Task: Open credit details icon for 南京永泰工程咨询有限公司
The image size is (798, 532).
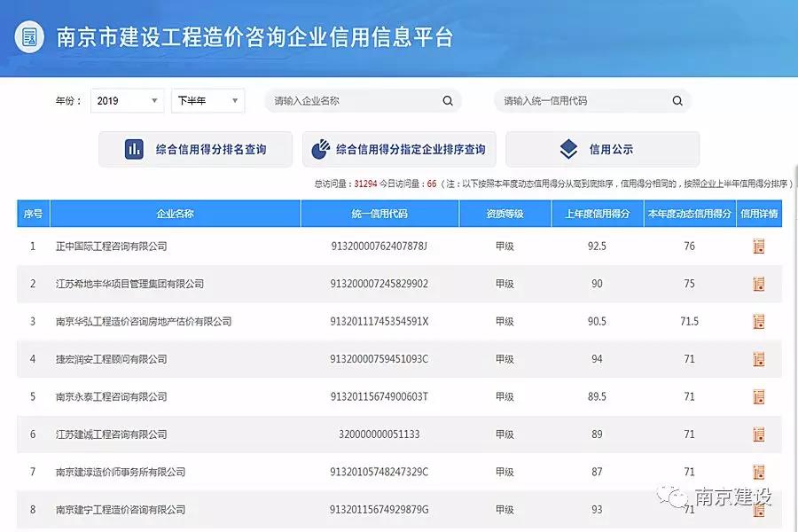Action: click(758, 397)
